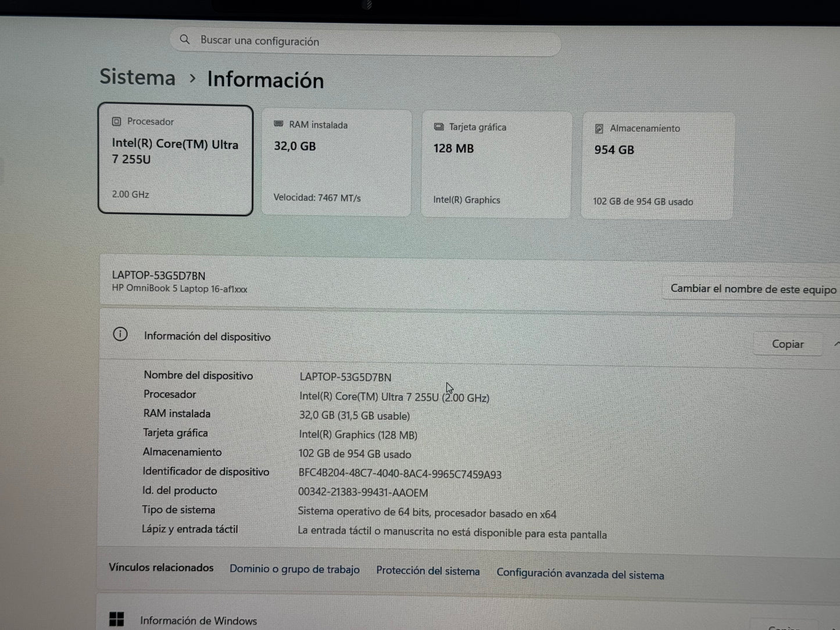Click 'Tipo de sistema' label

[178, 510]
